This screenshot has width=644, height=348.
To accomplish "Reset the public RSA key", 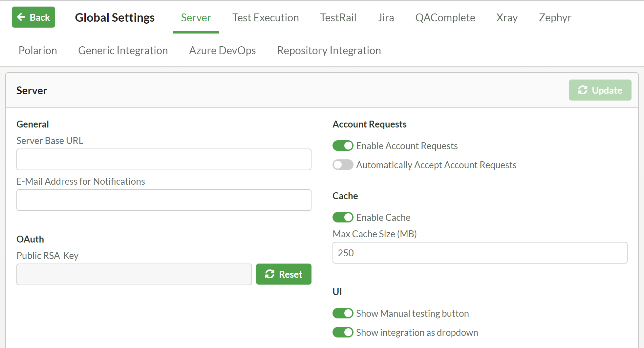I will click(x=284, y=274).
